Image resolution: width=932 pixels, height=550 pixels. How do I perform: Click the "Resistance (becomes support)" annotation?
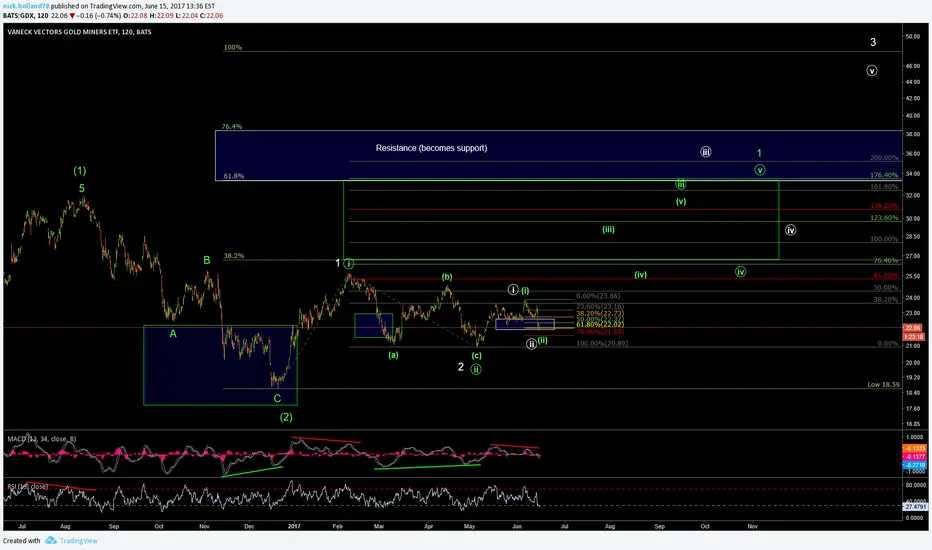pos(431,148)
